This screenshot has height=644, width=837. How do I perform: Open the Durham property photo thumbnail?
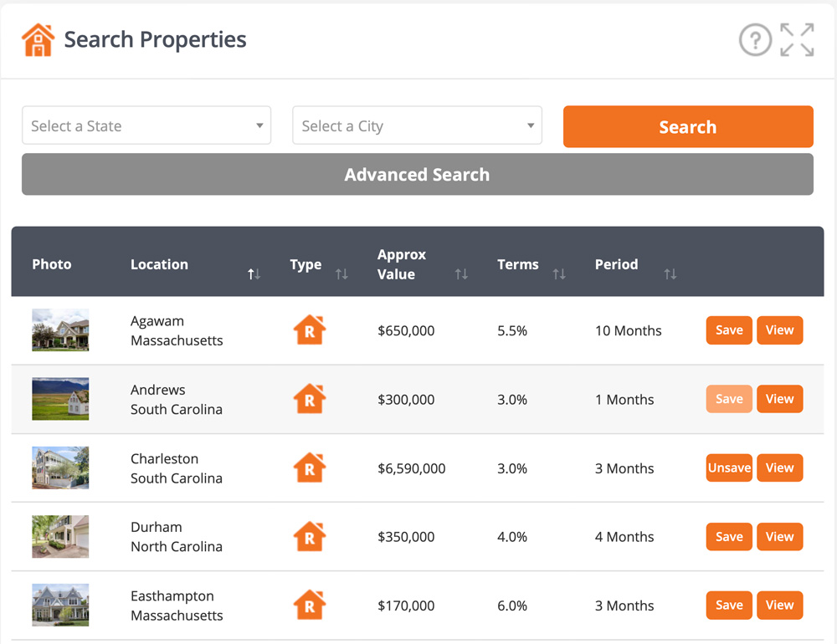[60, 537]
